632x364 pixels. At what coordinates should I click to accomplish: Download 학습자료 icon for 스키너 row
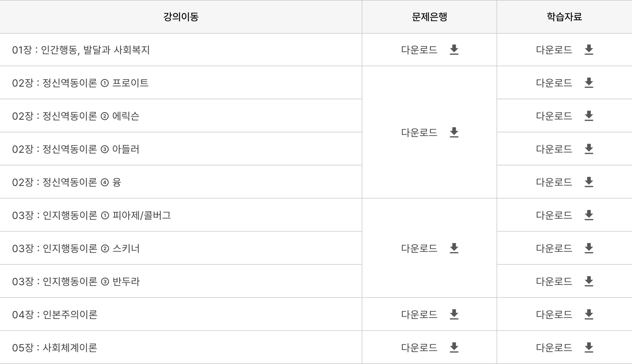[589, 248]
